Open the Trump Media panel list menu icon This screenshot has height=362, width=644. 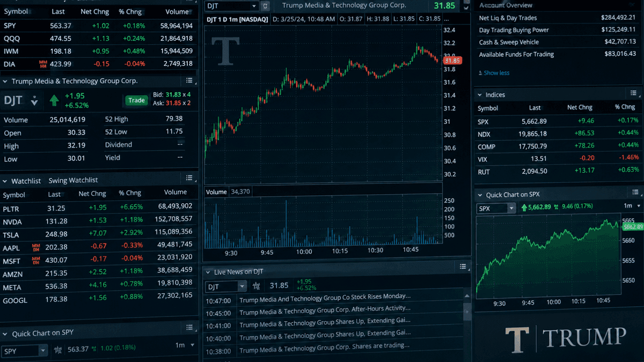pos(189,80)
